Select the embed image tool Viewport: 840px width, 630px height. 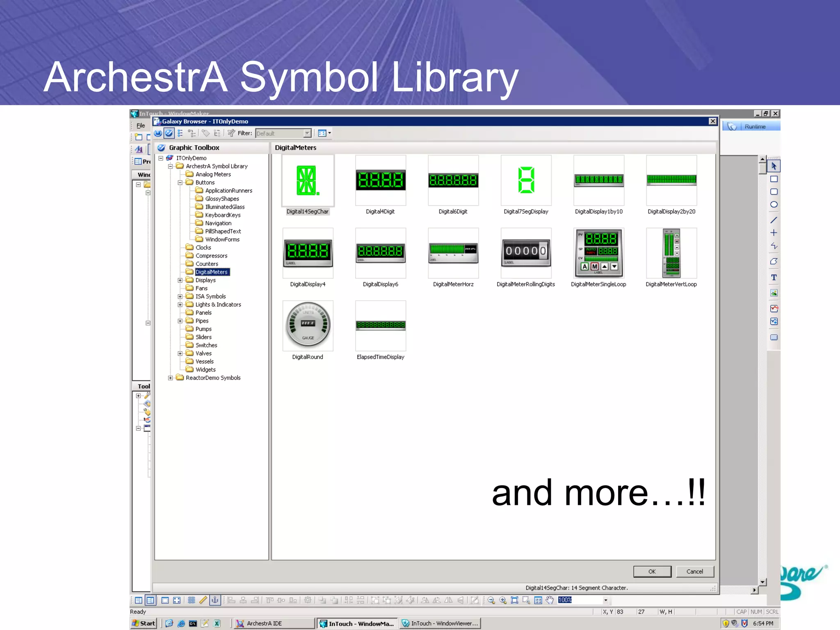click(x=774, y=293)
